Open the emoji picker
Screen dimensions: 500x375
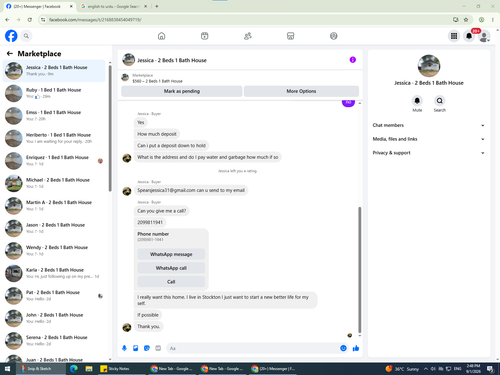tap(343, 348)
